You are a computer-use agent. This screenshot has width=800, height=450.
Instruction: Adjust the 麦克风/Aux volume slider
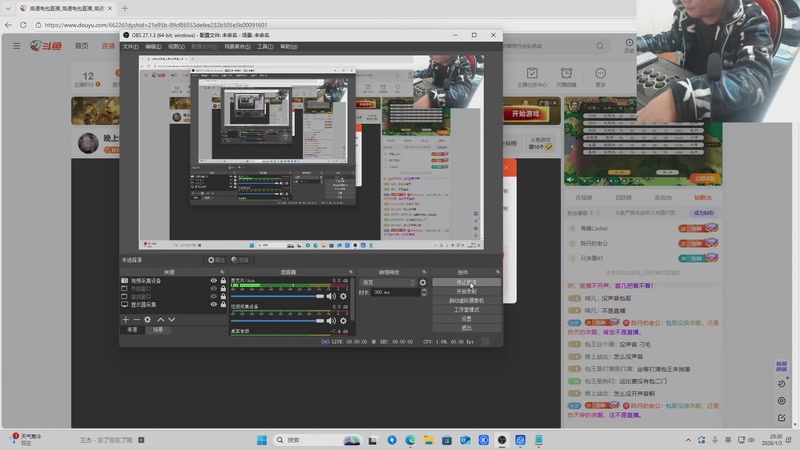pos(278,296)
